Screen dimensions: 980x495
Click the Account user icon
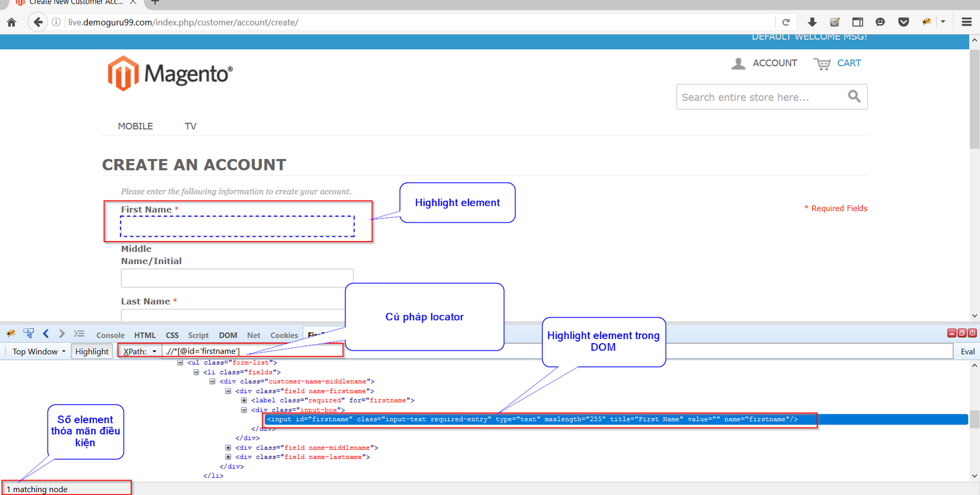coord(738,64)
